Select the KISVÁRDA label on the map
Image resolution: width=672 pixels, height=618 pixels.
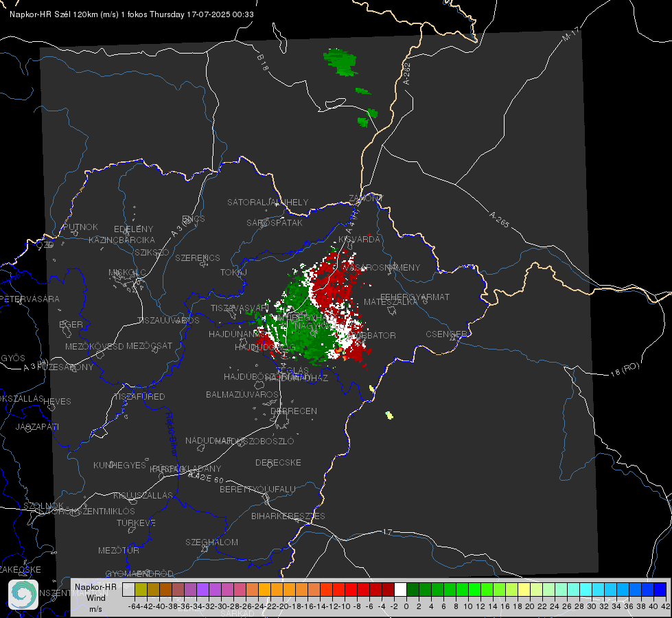click(x=359, y=240)
